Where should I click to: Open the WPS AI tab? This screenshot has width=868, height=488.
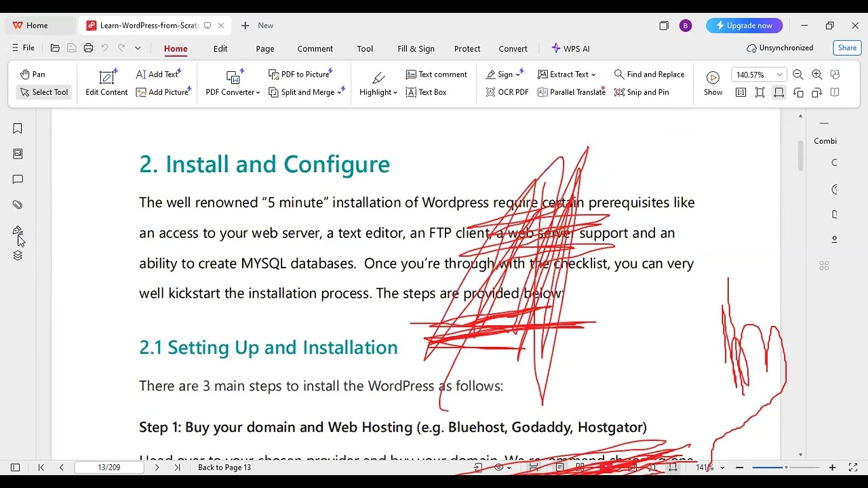pyautogui.click(x=570, y=49)
